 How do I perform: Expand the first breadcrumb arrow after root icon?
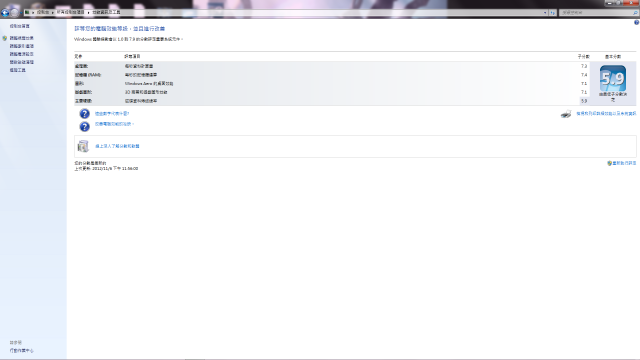coord(33,13)
